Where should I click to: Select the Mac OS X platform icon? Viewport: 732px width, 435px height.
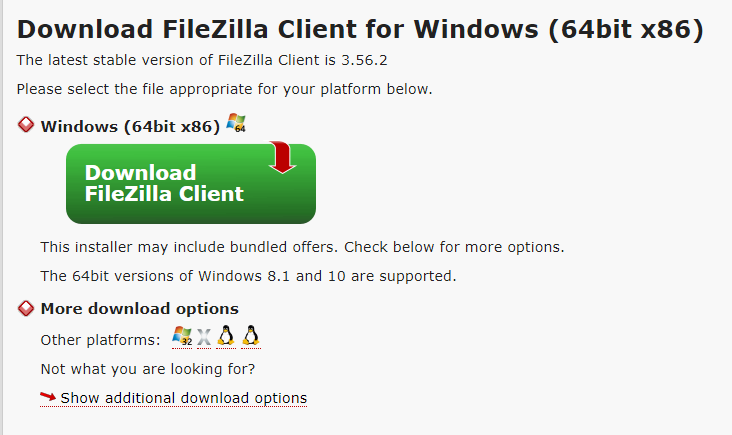coord(204,337)
